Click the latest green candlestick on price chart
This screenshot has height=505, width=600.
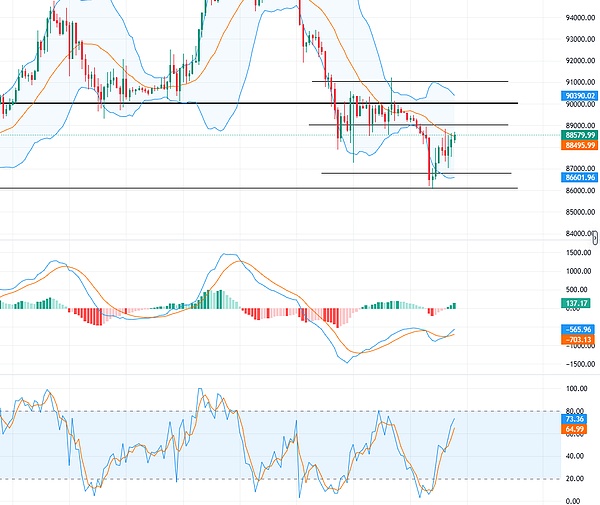tap(455, 137)
